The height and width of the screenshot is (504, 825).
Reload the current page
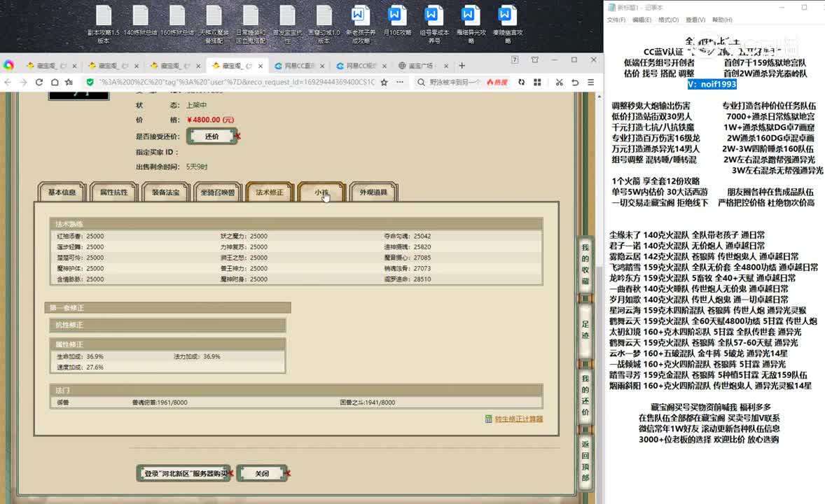pos(39,82)
